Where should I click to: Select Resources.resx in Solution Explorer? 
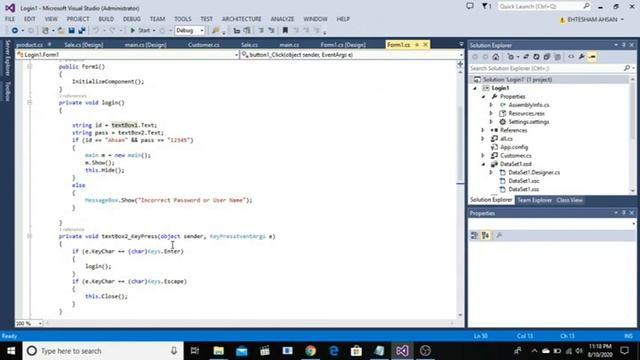[x=527, y=113]
